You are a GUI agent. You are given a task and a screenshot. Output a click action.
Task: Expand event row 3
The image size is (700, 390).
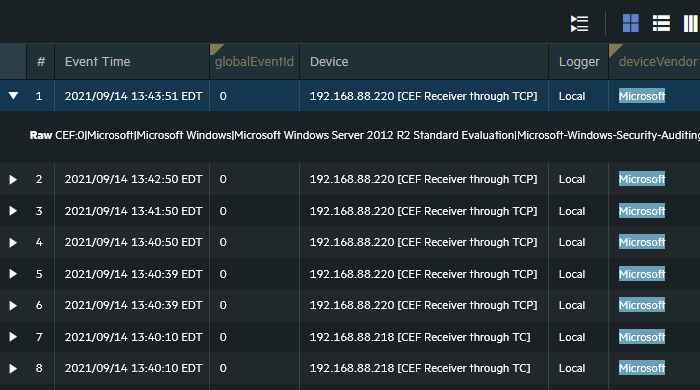[13, 211]
